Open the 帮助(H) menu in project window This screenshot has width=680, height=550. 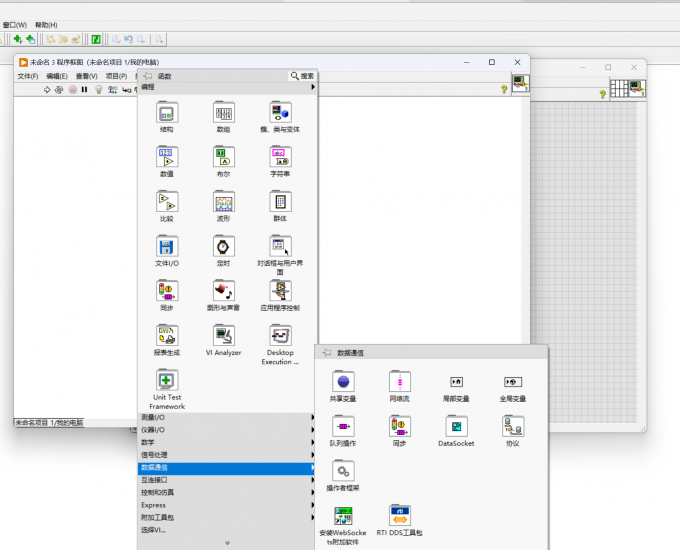pyautogui.click(x=46, y=25)
